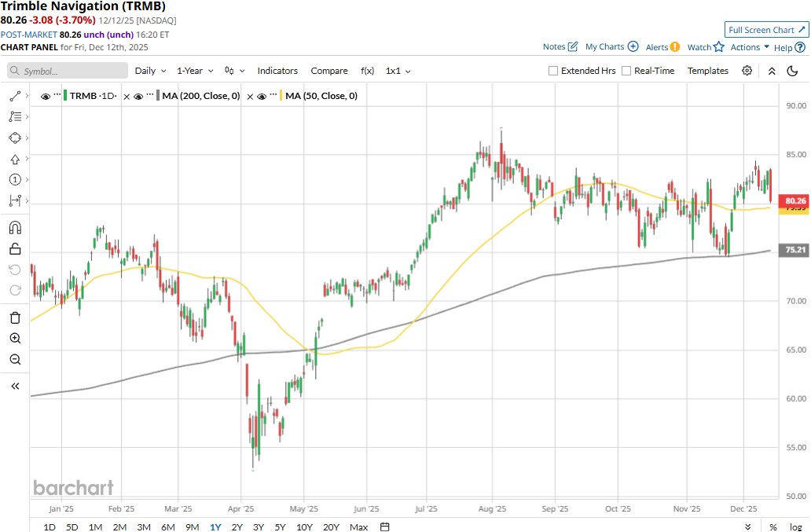This screenshot has height=532, width=811.
Task: Open the Indicators menu
Action: coord(277,71)
